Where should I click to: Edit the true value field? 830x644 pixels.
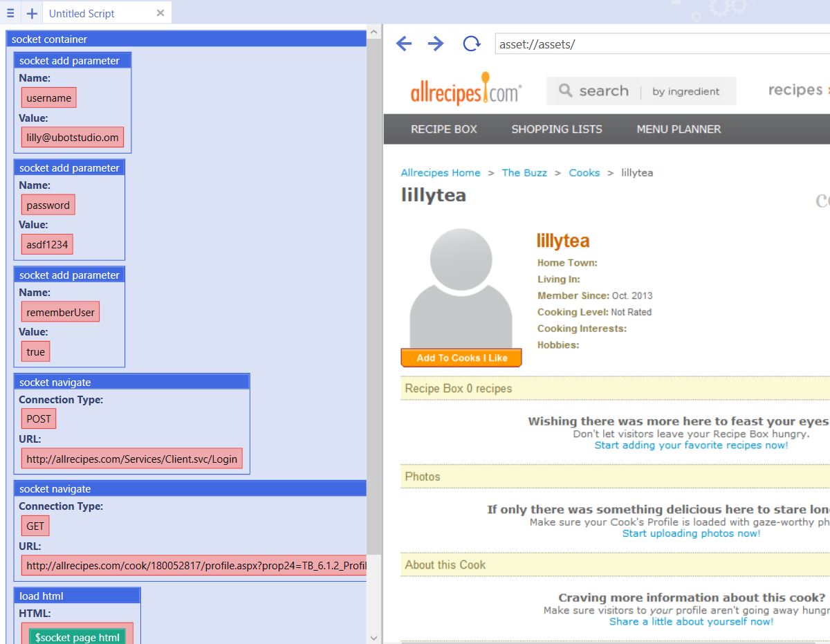pos(35,352)
